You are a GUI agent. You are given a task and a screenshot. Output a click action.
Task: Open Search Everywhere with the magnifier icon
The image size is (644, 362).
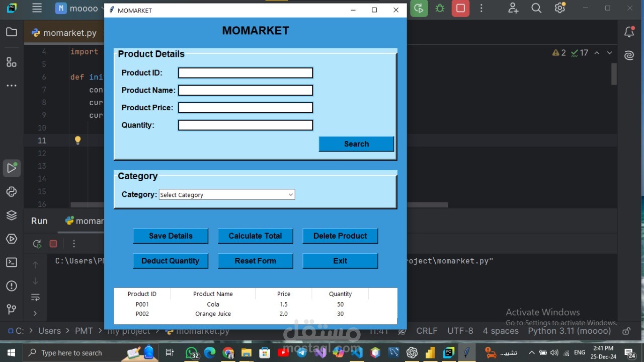536,8
